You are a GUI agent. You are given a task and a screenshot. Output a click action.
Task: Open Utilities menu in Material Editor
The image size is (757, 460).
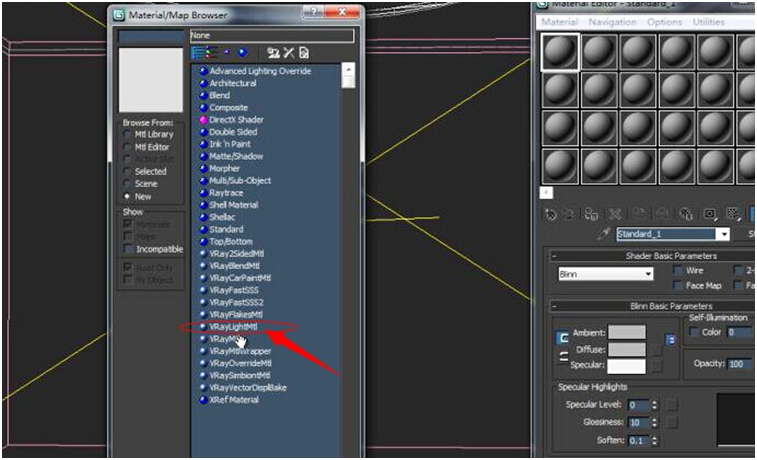coord(708,22)
